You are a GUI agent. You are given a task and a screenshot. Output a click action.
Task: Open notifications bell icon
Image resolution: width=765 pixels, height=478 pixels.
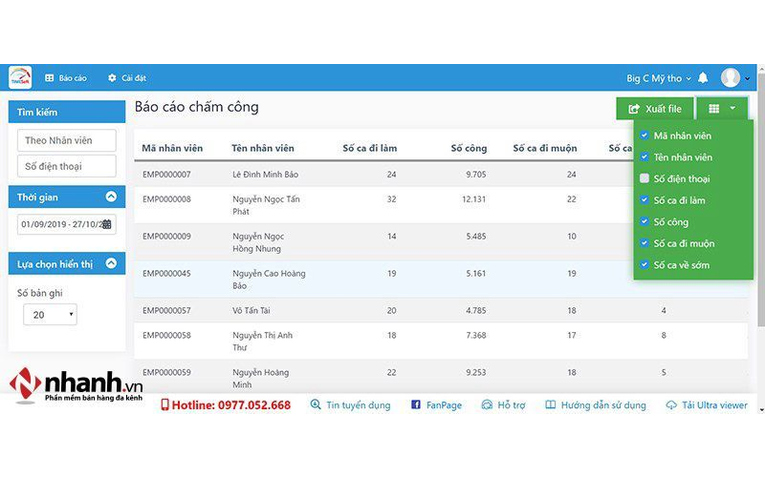point(703,78)
